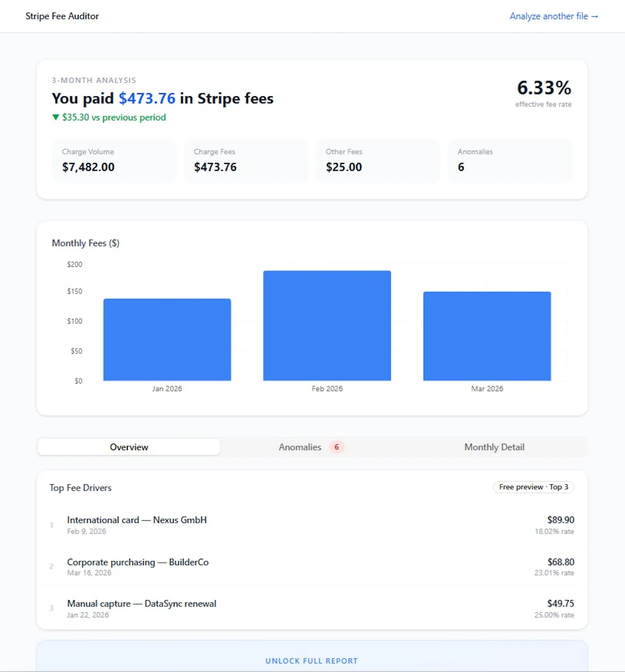Screen dimensions: 625x672
Task: Select the Jan 2026 fee bar
Action: click(167, 340)
